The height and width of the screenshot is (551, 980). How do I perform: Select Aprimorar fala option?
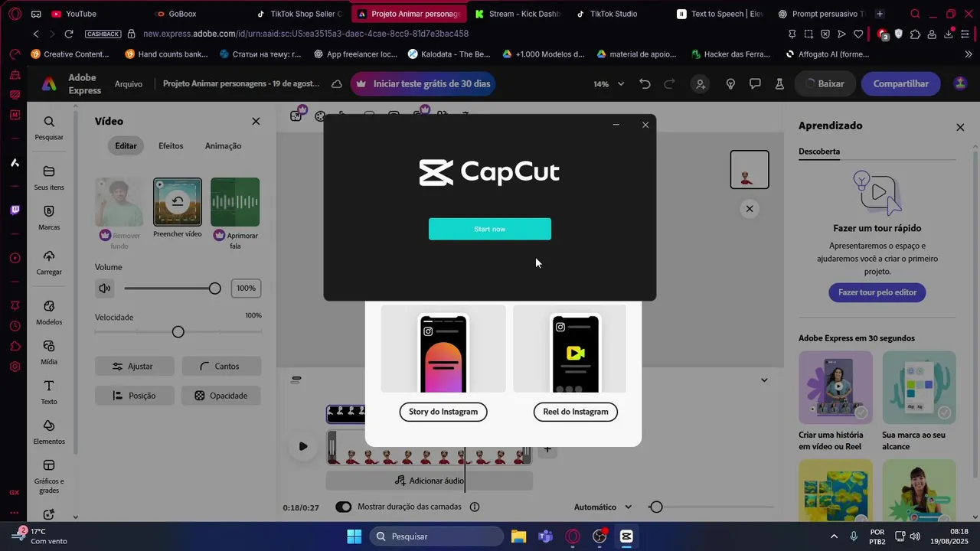pos(235,202)
